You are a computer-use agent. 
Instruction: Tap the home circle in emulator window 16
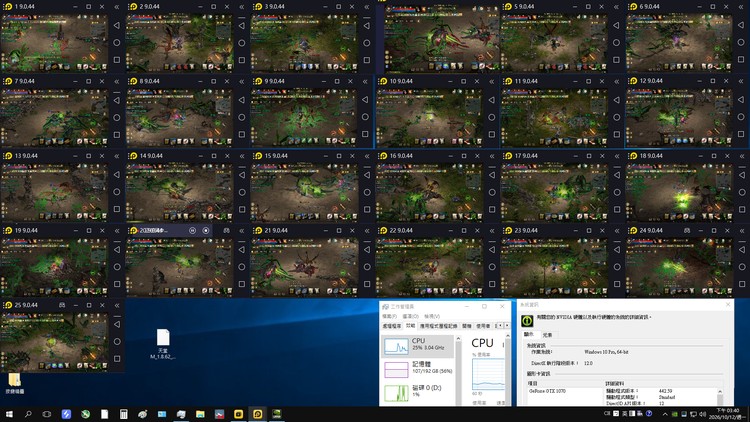click(492, 192)
